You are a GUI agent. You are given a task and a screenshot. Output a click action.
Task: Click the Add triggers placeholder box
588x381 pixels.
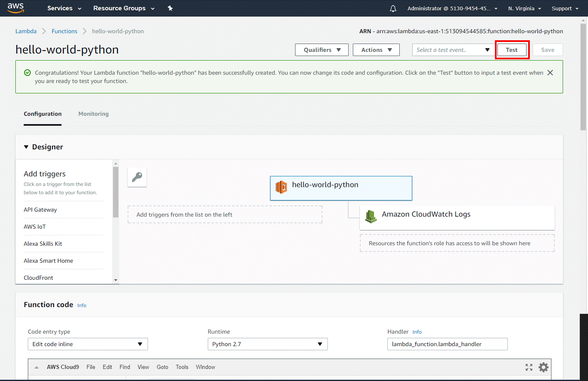[x=225, y=215]
